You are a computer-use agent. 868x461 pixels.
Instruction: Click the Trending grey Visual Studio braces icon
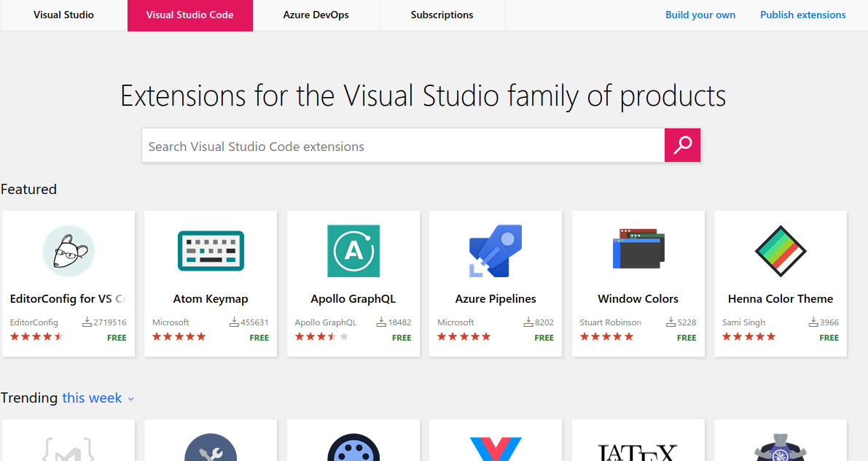[68, 449]
